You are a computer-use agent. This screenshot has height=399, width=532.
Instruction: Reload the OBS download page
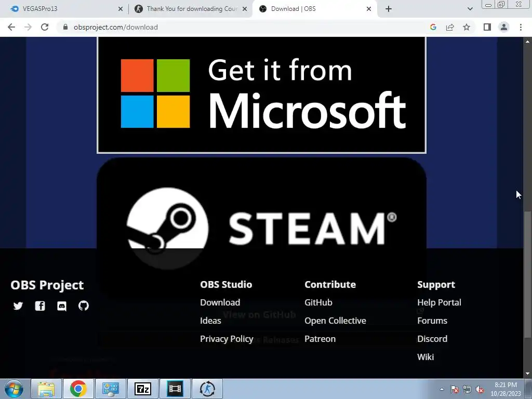coord(45,27)
